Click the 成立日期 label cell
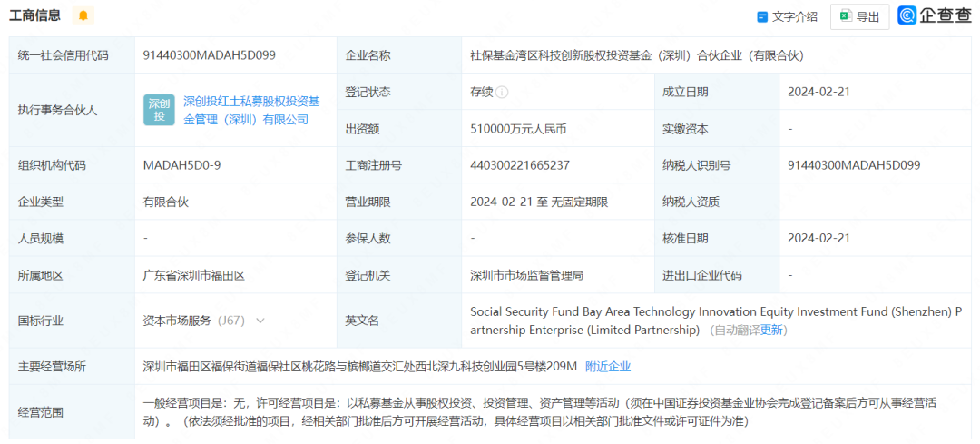Viewport: 980px width, 444px height. click(717, 93)
